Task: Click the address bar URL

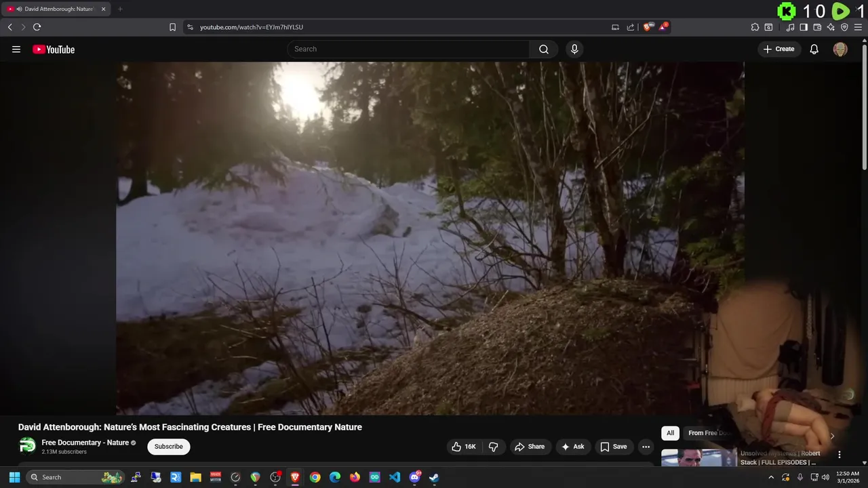Action: tap(252, 27)
